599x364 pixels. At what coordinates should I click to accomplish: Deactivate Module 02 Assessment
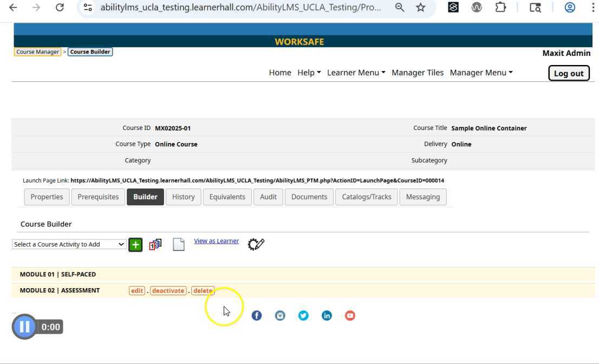click(x=168, y=291)
